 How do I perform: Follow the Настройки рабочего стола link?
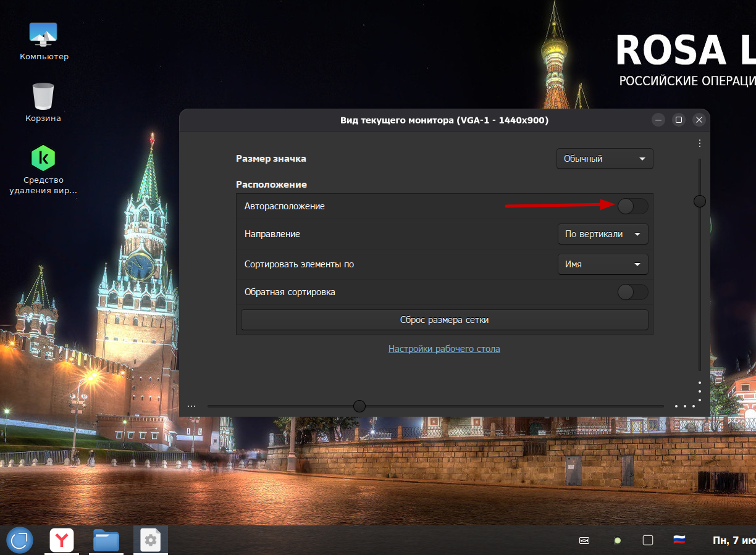(x=444, y=349)
